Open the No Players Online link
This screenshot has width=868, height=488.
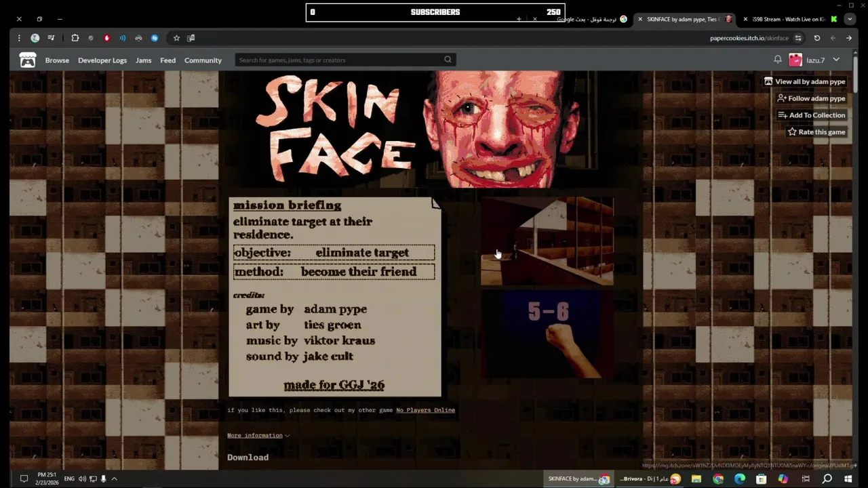tap(425, 410)
